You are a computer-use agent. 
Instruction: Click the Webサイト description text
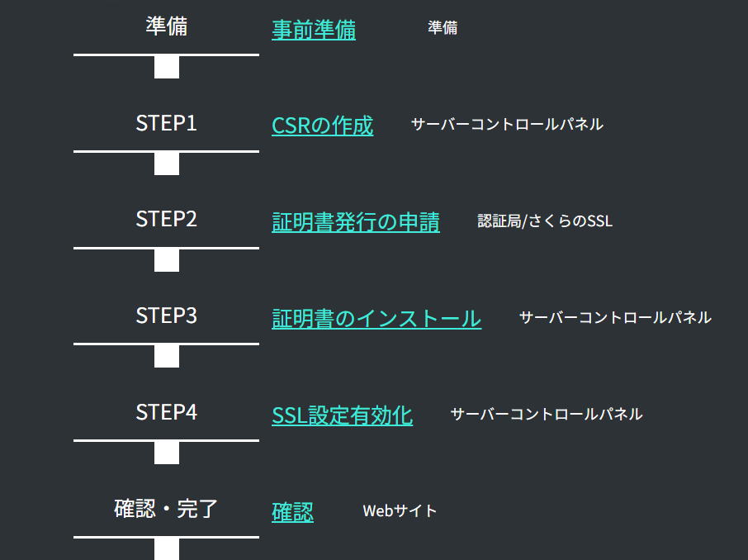point(400,511)
